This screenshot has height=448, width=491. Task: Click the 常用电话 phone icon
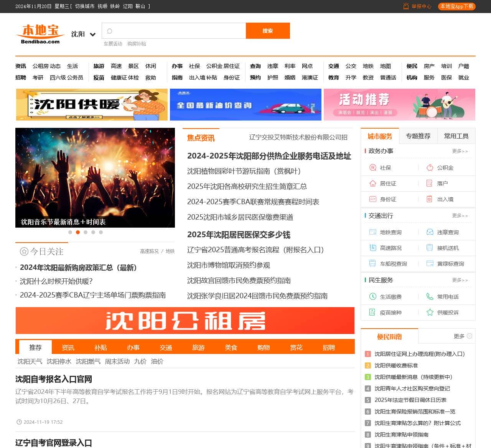pyautogui.click(x=430, y=297)
